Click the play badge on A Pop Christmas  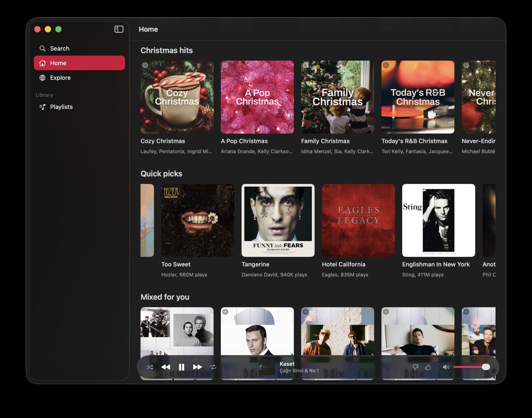pos(226,65)
